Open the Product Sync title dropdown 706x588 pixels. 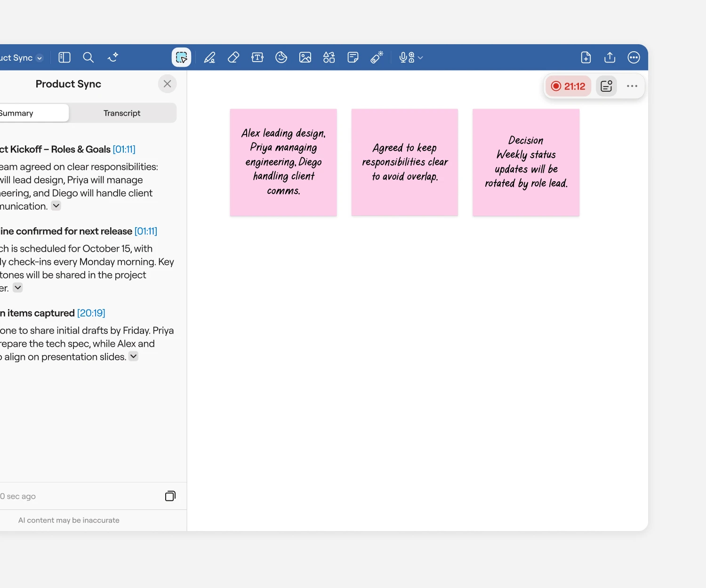(40, 58)
